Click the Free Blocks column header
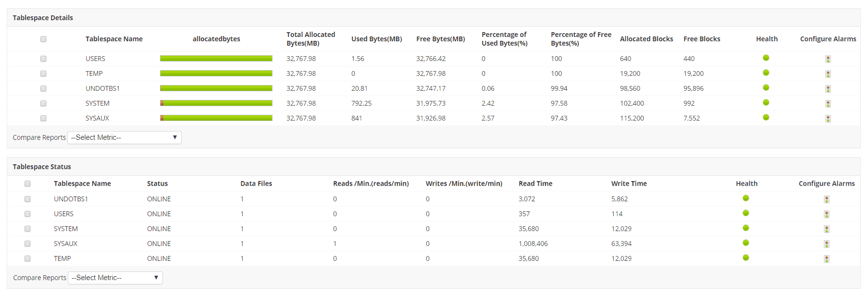 pyautogui.click(x=702, y=39)
